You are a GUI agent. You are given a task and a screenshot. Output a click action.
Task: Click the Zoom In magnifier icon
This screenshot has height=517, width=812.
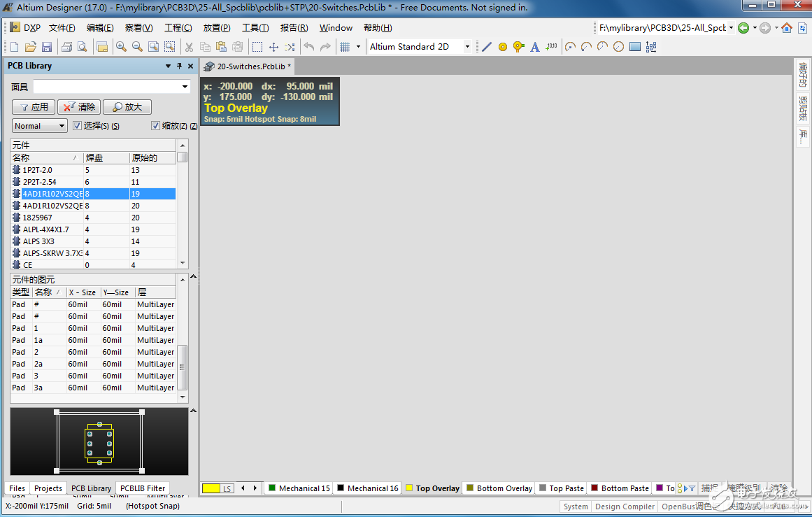pos(121,47)
